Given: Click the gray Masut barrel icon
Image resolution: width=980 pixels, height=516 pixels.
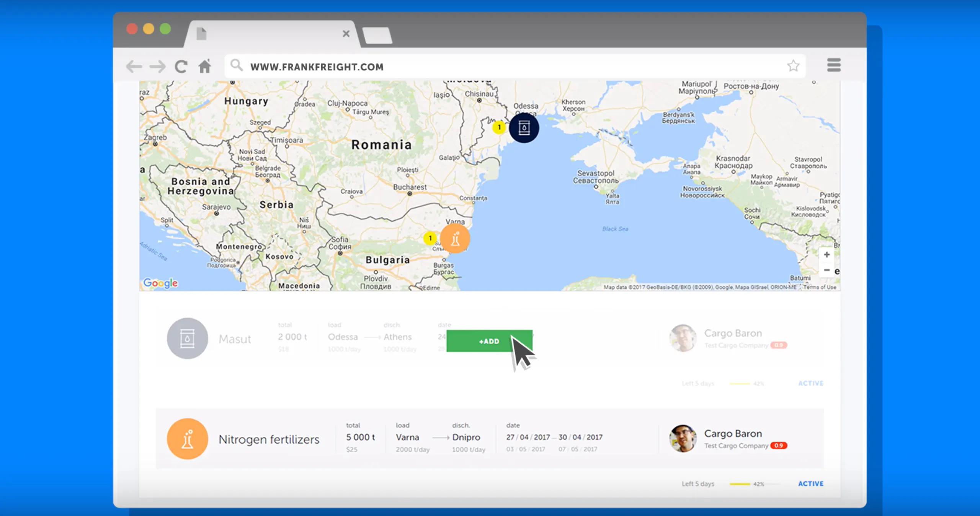Looking at the screenshot, I should click(x=187, y=339).
